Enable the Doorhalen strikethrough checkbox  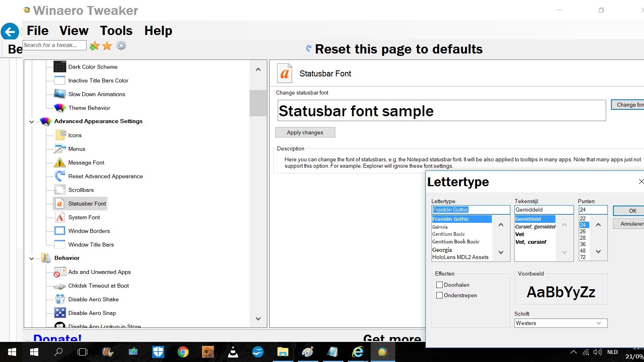pos(440,285)
